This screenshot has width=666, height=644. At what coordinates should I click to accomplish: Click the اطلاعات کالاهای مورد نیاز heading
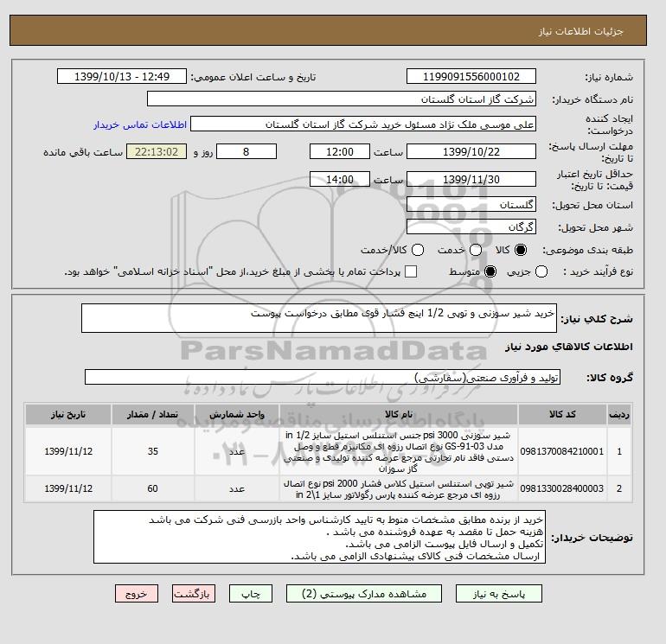point(569,347)
